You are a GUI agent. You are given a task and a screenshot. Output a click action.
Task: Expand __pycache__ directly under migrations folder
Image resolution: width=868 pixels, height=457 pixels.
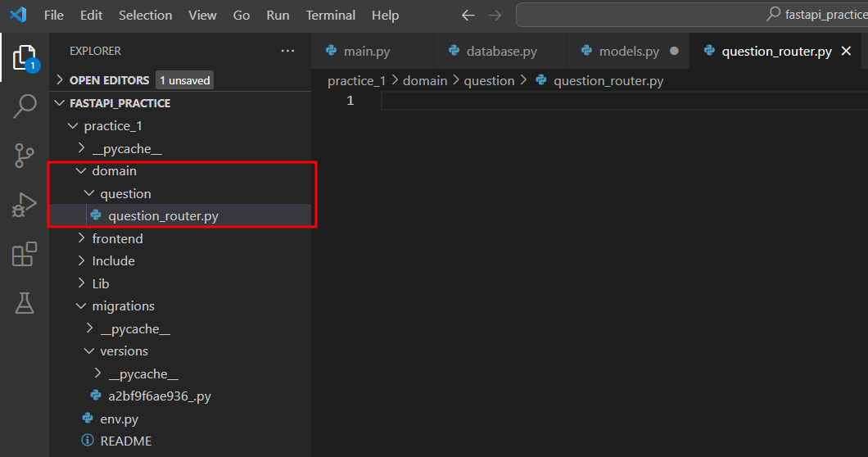click(89, 328)
